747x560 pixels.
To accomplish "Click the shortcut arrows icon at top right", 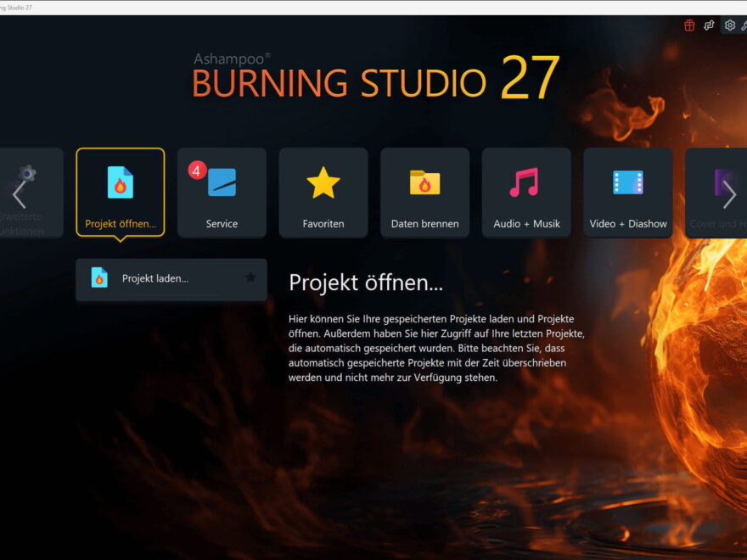I will 708,25.
